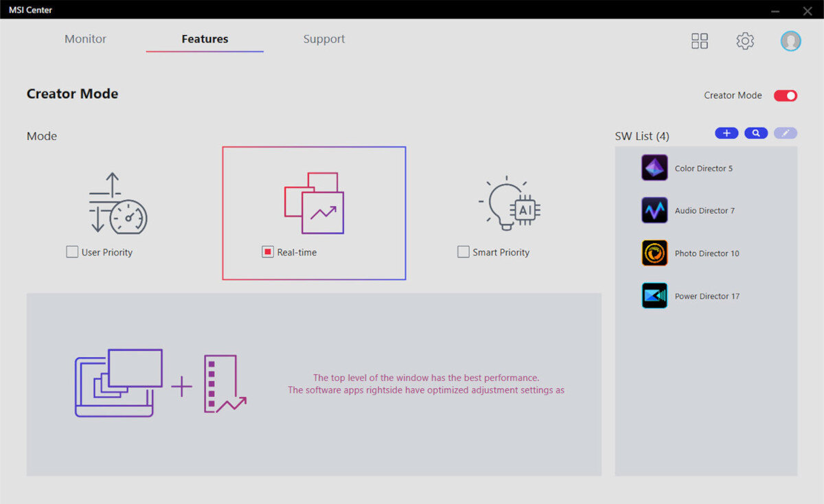This screenshot has height=504, width=824.
Task: Open the Support tab
Action: click(x=324, y=39)
